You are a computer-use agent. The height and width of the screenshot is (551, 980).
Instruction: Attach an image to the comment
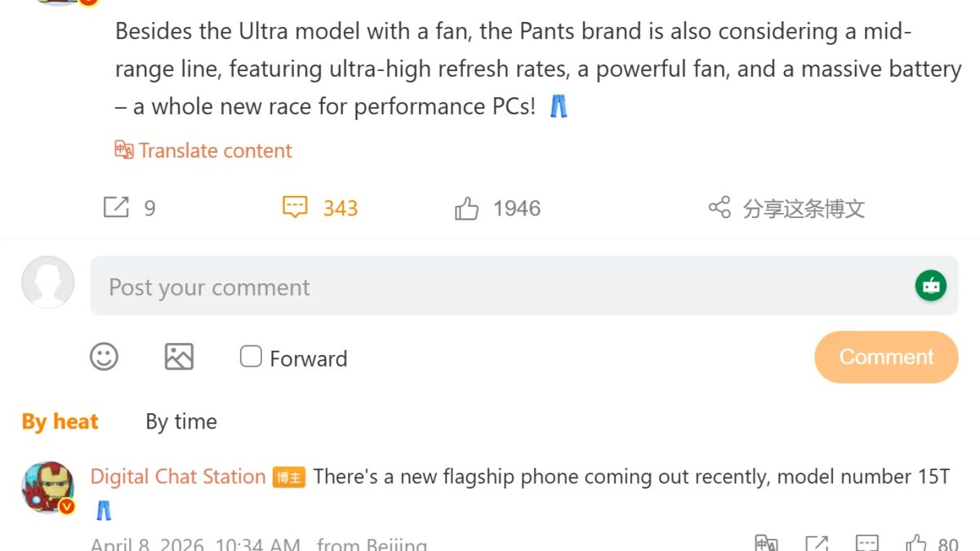click(x=179, y=357)
